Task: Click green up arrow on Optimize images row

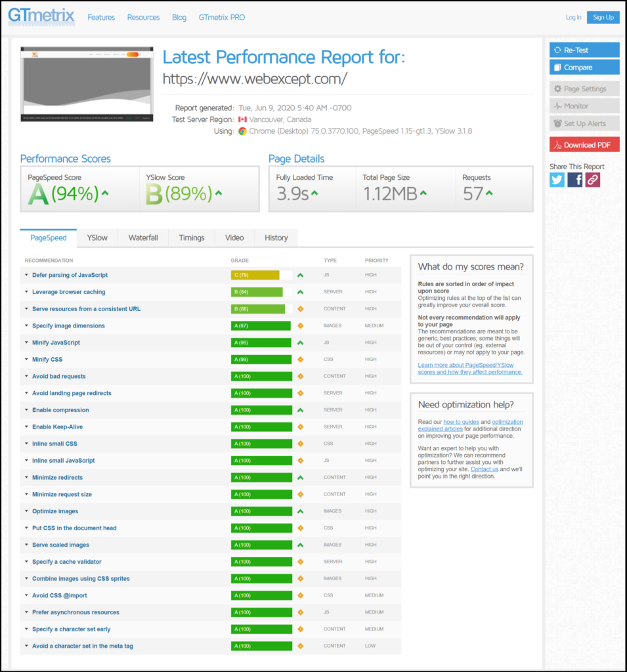Action: 300,511
